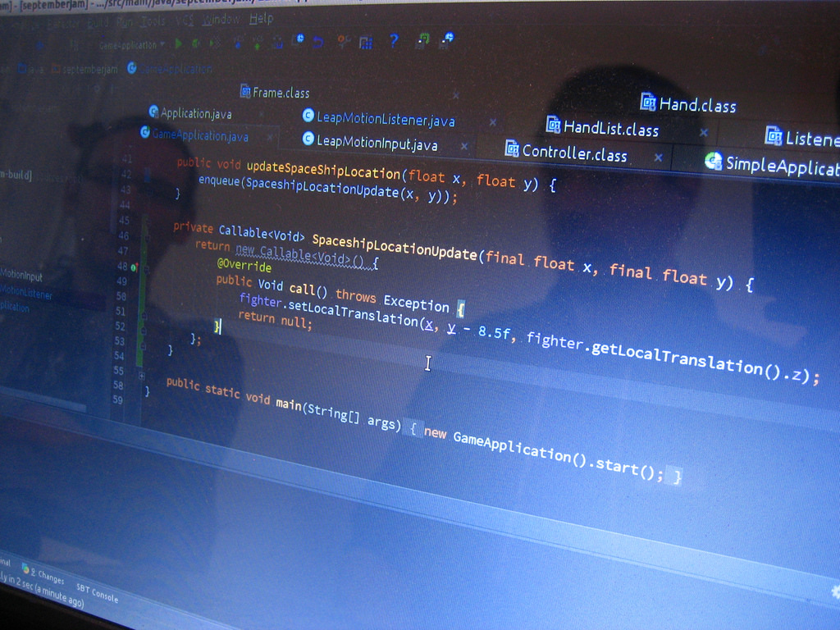Click the override gutter marker on line 48

[x=134, y=267]
